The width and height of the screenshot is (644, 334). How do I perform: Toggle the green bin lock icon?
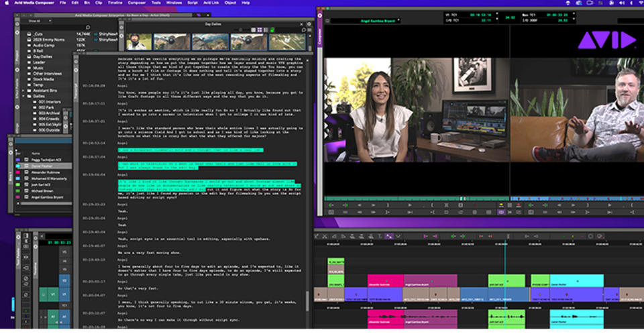pyautogui.click(x=272, y=30)
